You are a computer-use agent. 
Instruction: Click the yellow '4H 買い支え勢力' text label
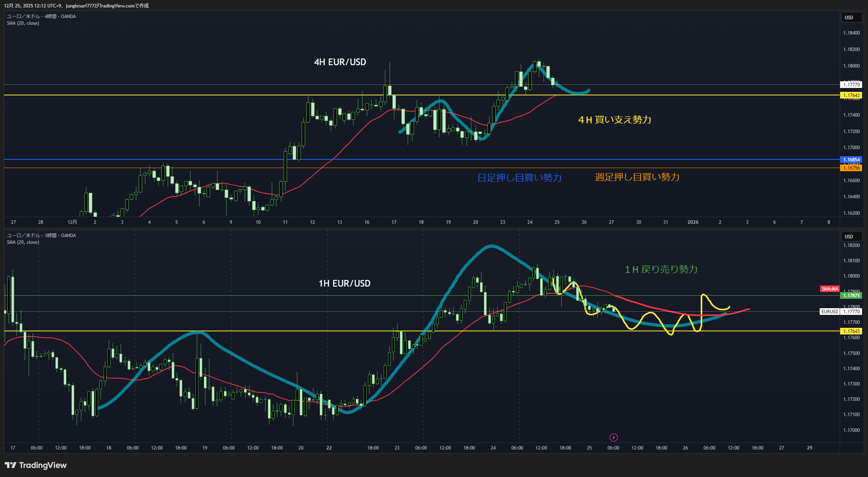615,120
